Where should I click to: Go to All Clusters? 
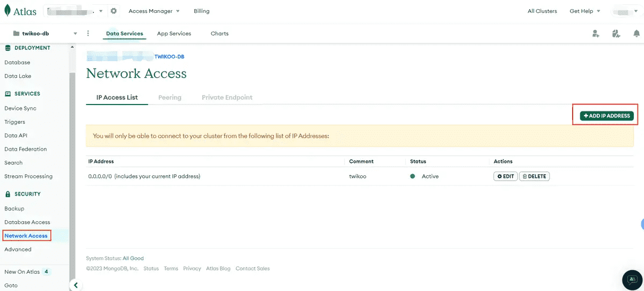point(542,11)
